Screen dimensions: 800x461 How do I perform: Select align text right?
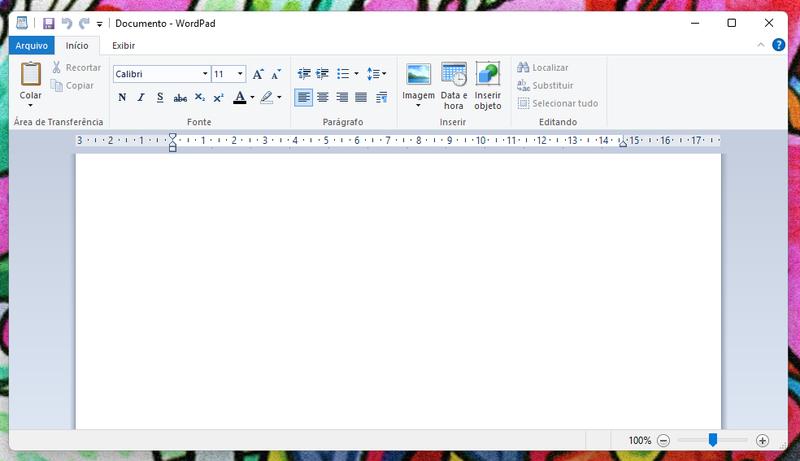[x=342, y=97]
